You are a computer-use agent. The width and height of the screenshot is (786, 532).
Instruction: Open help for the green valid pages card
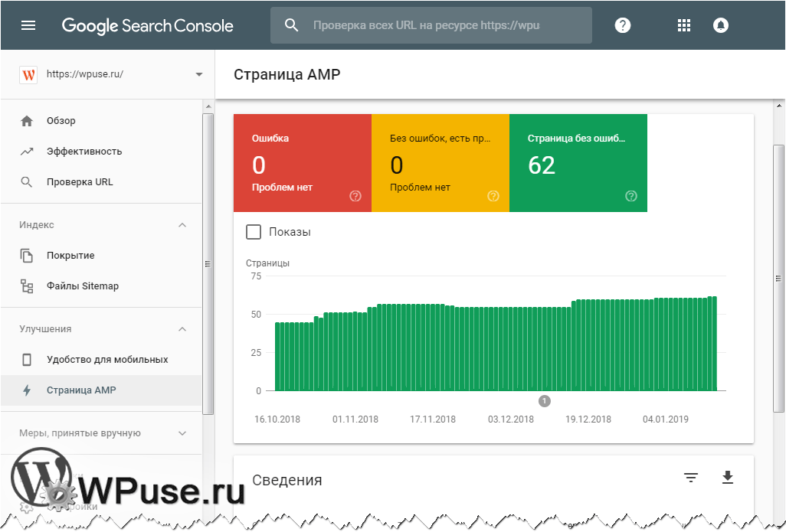tap(631, 196)
